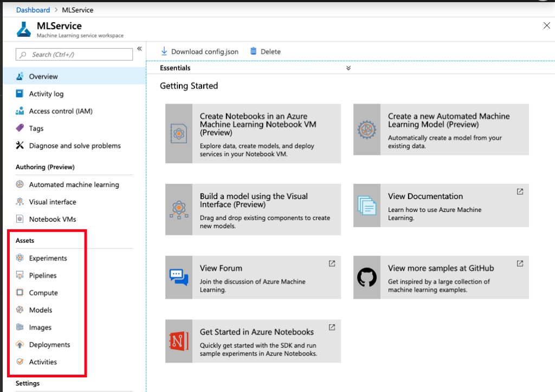This screenshot has width=555, height=392.
Task: Click the external link icon on View Forum
Action: (332, 264)
